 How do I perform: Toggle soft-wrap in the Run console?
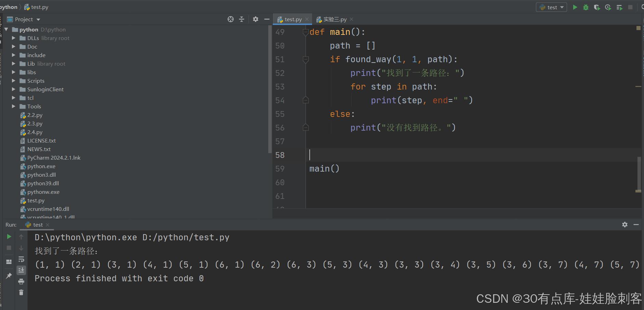click(21, 259)
